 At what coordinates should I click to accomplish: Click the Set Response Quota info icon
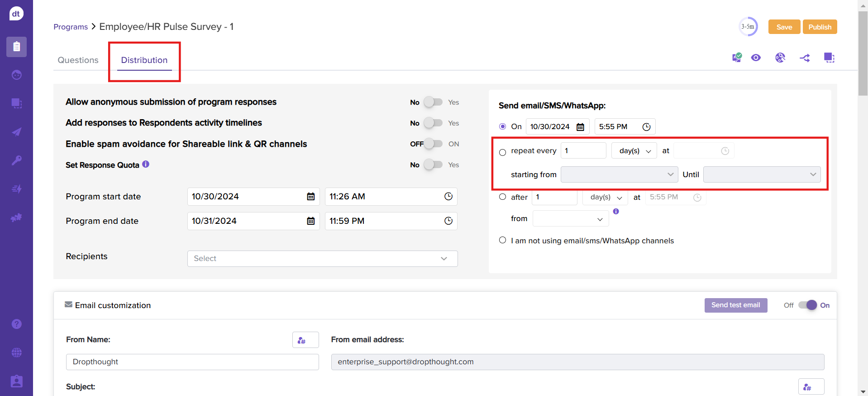point(146,164)
